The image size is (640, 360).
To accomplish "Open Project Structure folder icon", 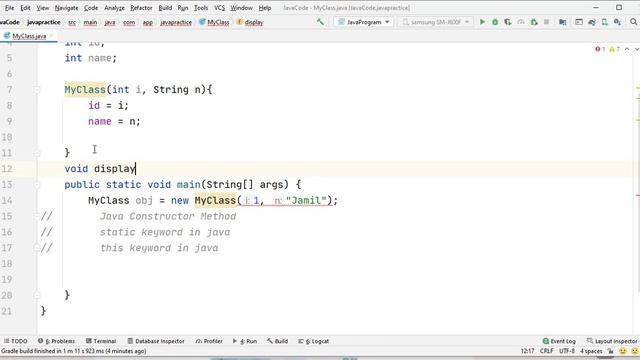I will point(562,22).
